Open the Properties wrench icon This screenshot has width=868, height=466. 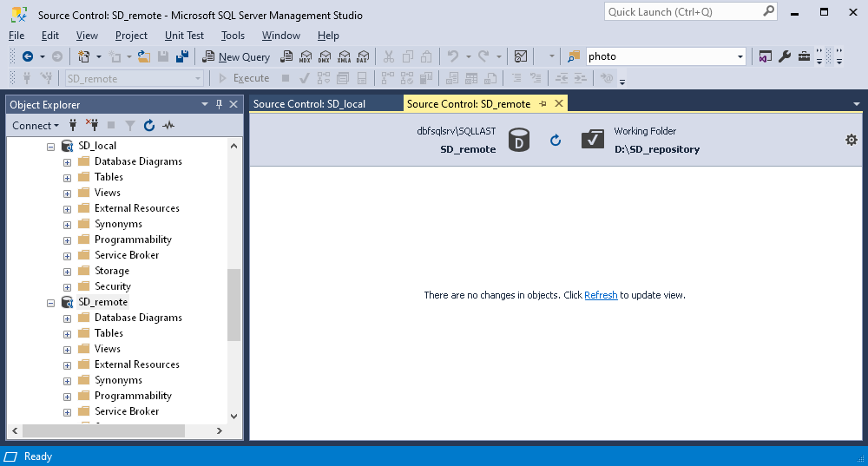coord(785,56)
